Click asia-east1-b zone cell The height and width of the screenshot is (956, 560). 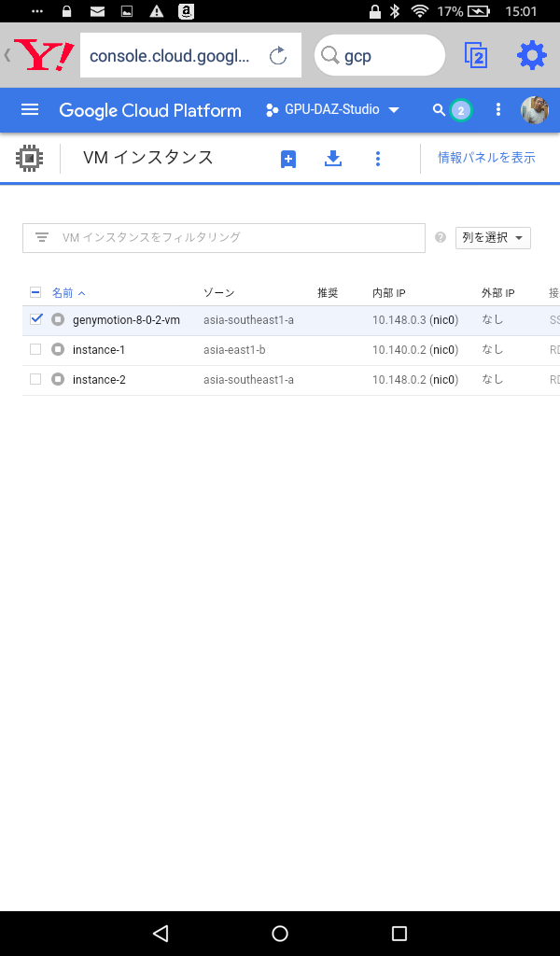[x=234, y=350]
